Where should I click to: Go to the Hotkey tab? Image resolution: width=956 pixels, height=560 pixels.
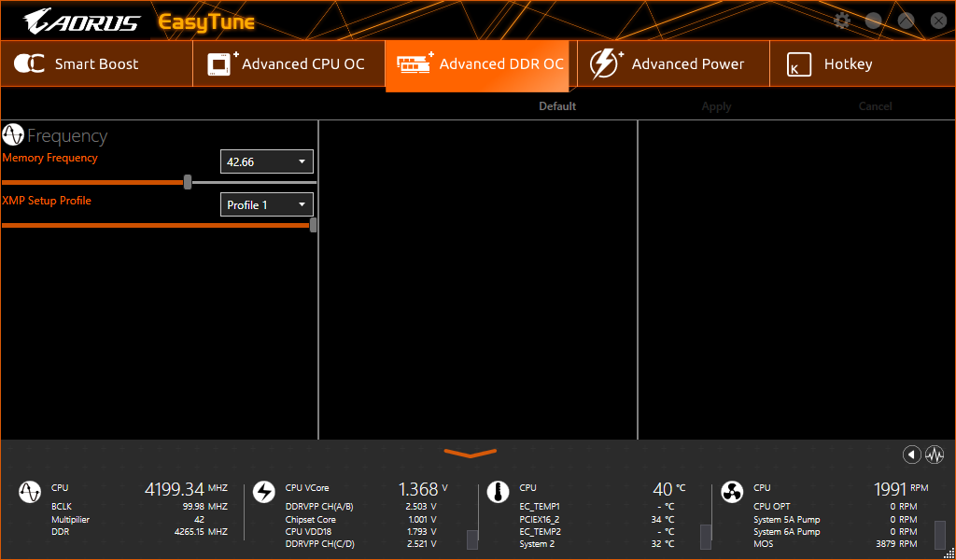point(862,64)
